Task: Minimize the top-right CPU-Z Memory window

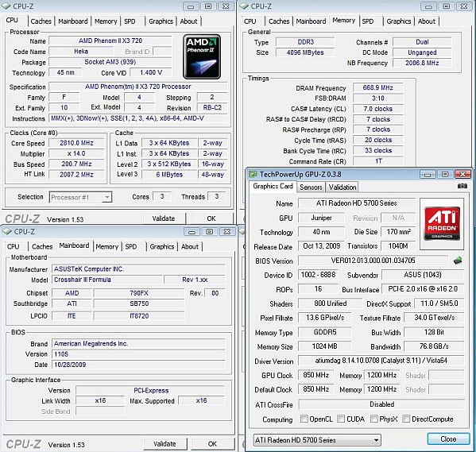Action: point(429,6)
